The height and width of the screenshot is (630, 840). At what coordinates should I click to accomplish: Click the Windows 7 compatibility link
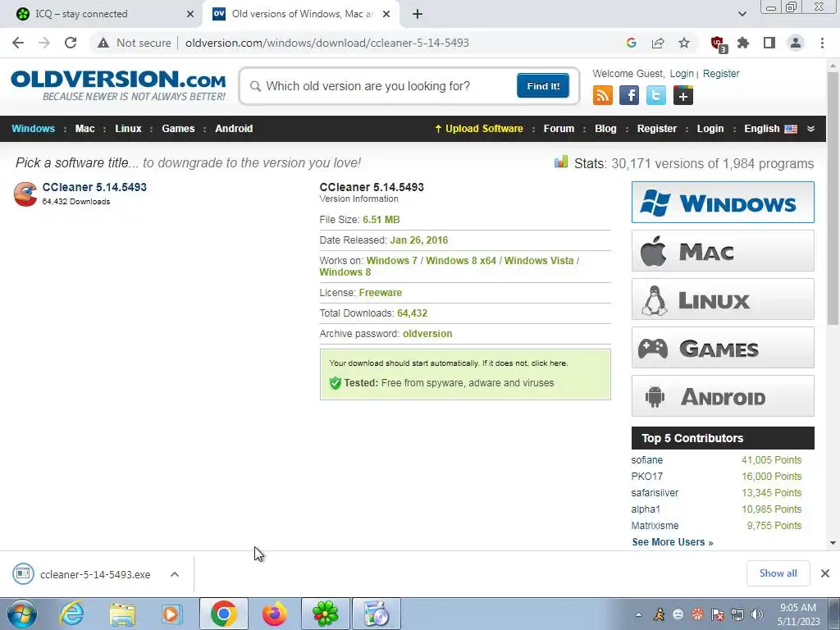point(391,260)
